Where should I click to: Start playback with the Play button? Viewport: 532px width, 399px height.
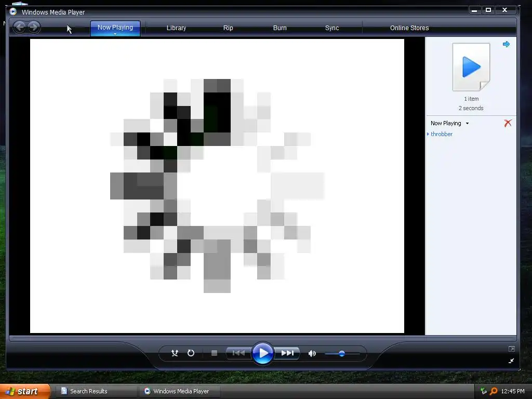coord(262,353)
